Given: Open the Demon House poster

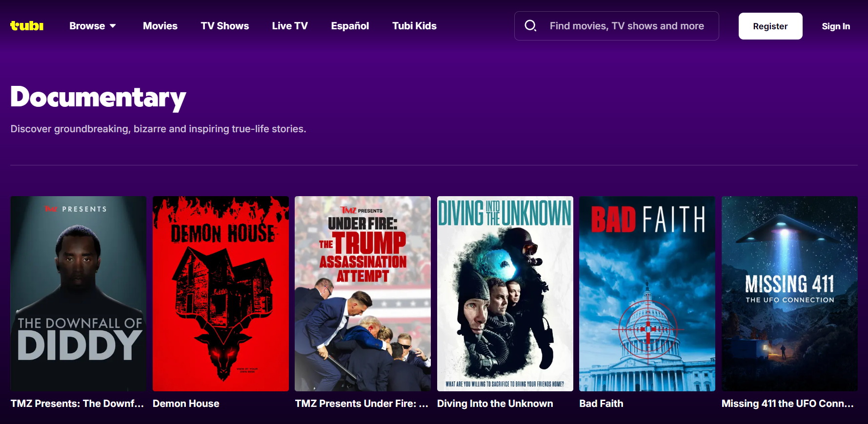Looking at the screenshot, I should pos(221,294).
